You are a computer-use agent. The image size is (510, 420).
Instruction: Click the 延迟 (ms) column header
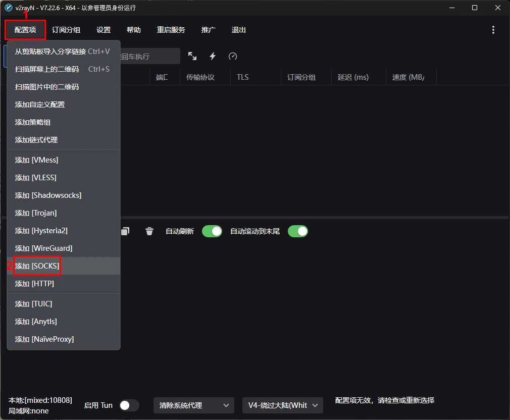click(353, 77)
